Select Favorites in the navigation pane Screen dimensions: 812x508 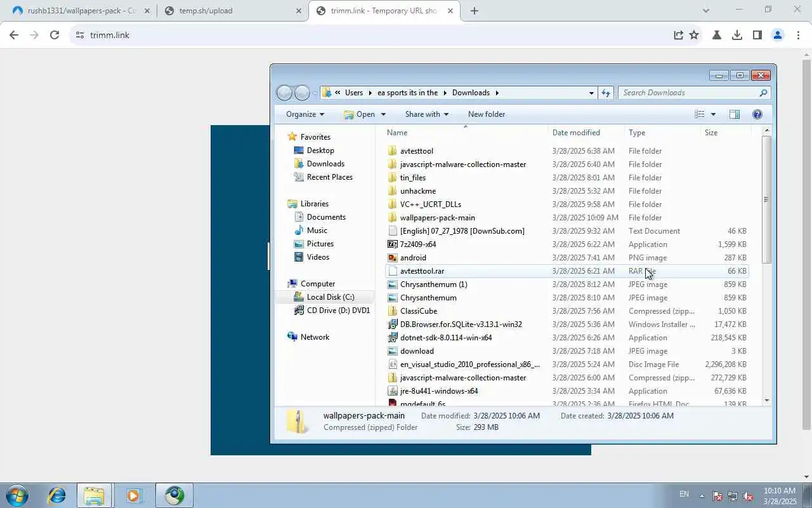pyautogui.click(x=315, y=137)
